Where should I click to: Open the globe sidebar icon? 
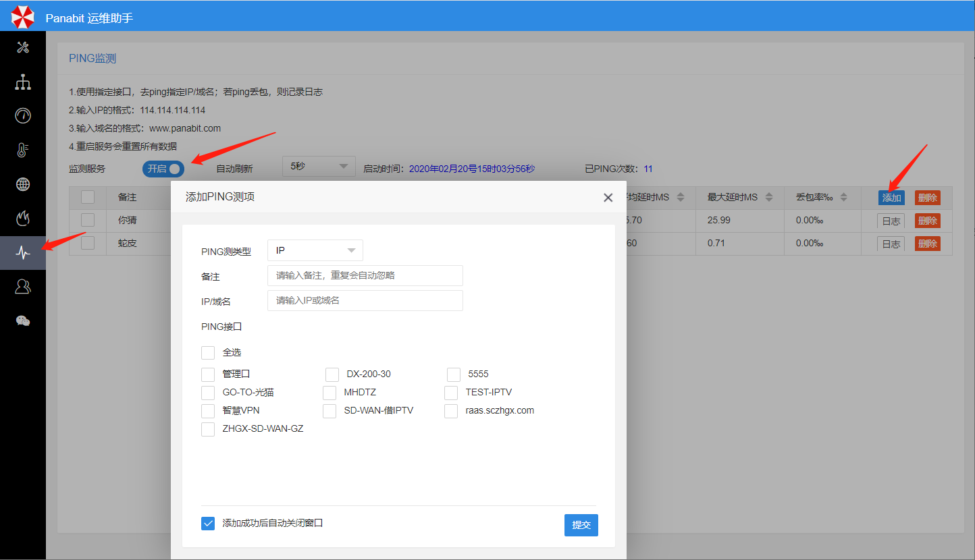[23, 184]
